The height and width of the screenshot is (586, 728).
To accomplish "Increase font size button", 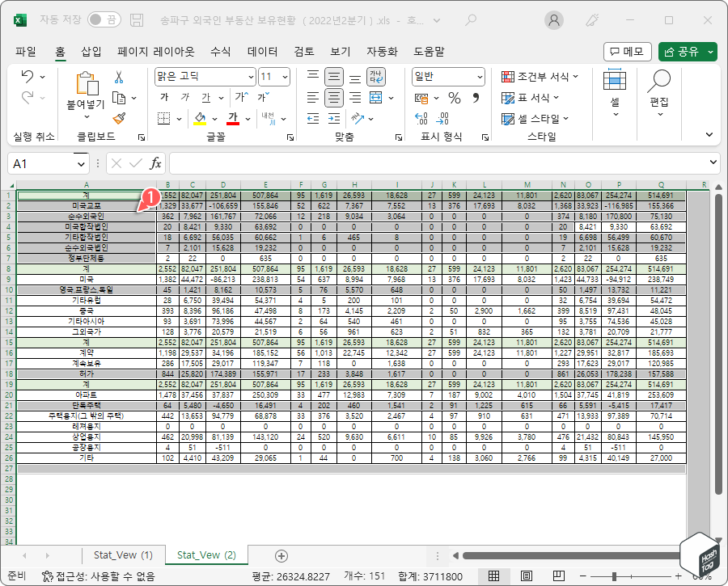I will point(241,97).
